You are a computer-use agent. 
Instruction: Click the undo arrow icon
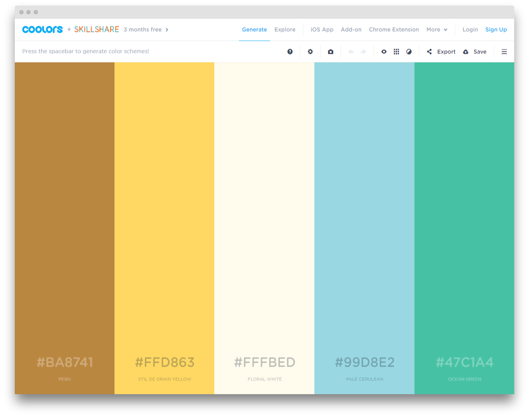pyautogui.click(x=351, y=52)
